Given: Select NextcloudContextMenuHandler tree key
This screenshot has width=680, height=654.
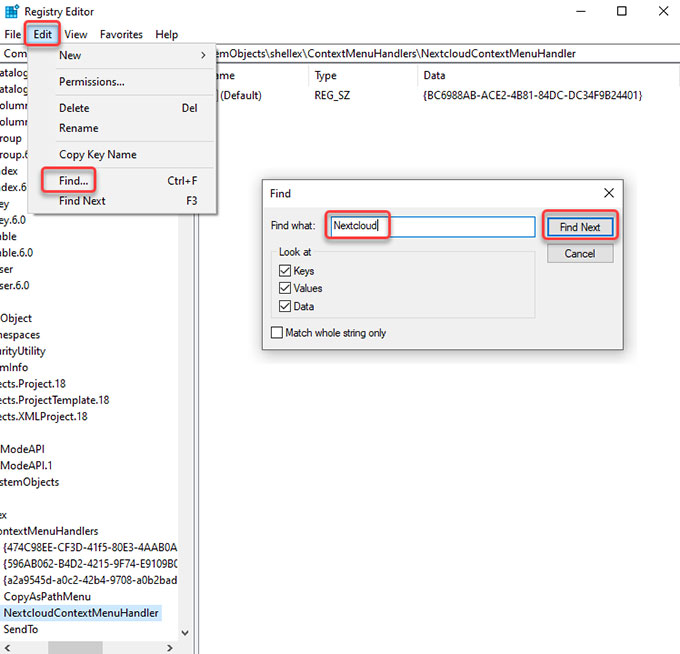Looking at the screenshot, I should [x=81, y=613].
